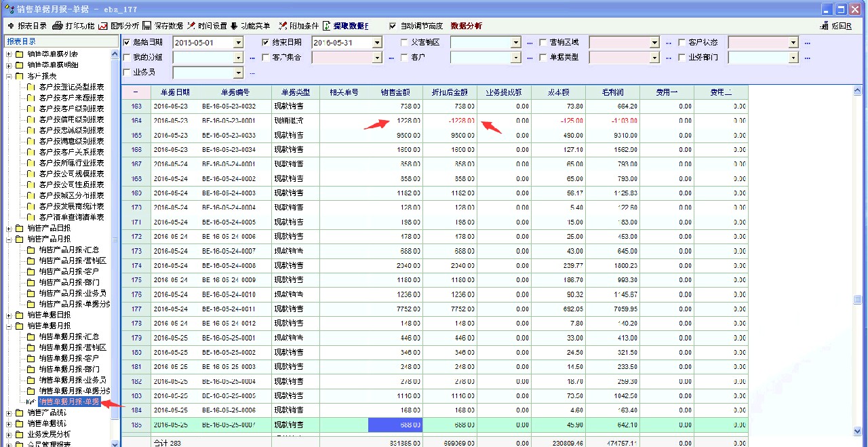This screenshot has width=868, height=447.
Task: Collapse the 客户报表 tree folder
Action: 9,76
